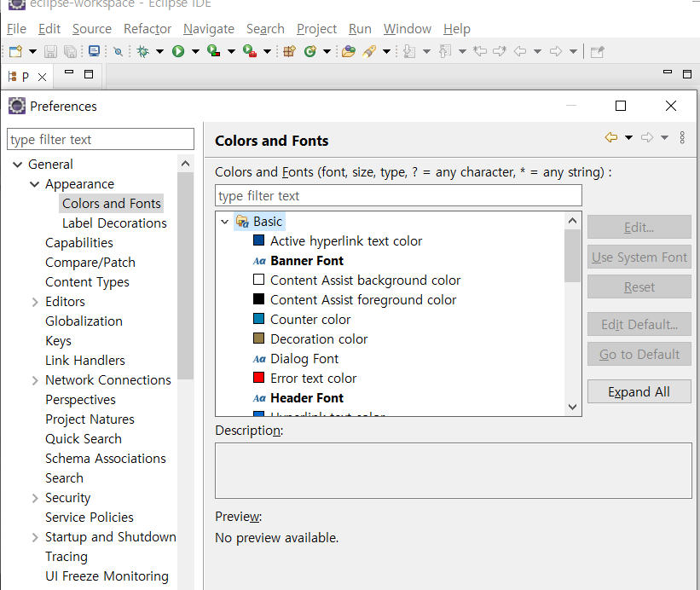Click the Open Type folder icon
The width and height of the screenshot is (700, 590).
tap(349, 51)
